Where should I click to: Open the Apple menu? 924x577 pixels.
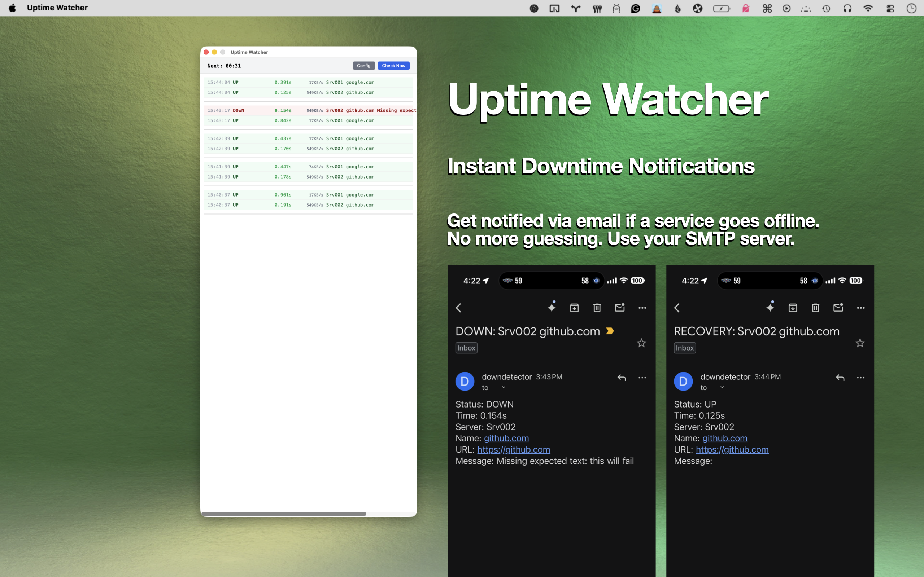pyautogui.click(x=12, y=8)
